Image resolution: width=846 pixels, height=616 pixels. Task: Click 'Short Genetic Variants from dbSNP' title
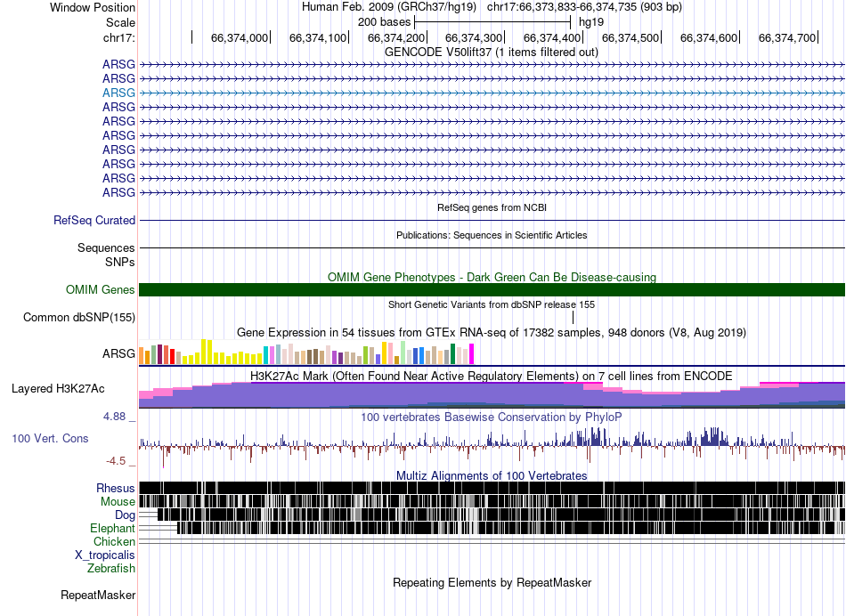(492, 304)
